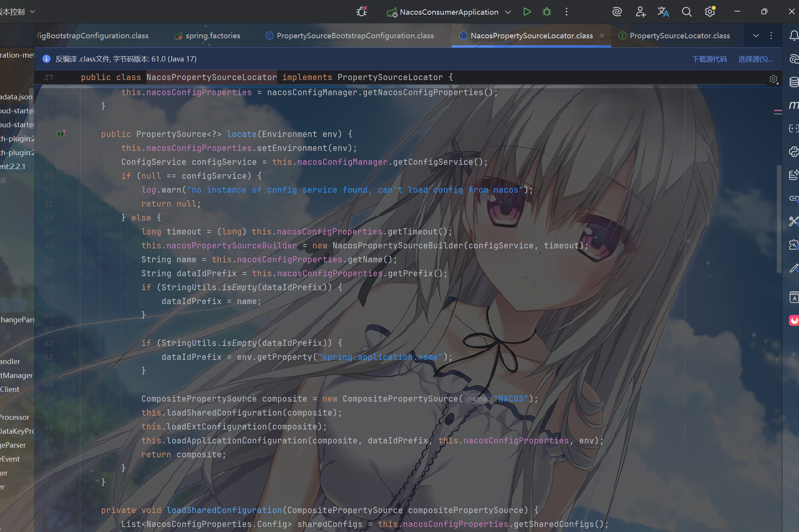Open Code With Me add-user icon
The image size is (799, 532).
tap(640, 12)
